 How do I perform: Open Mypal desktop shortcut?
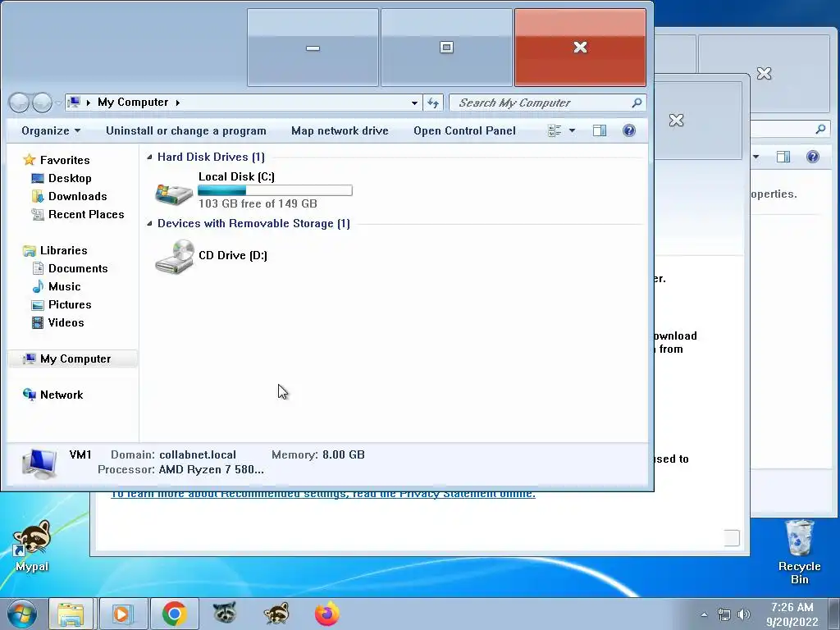[x=32, y=546]
